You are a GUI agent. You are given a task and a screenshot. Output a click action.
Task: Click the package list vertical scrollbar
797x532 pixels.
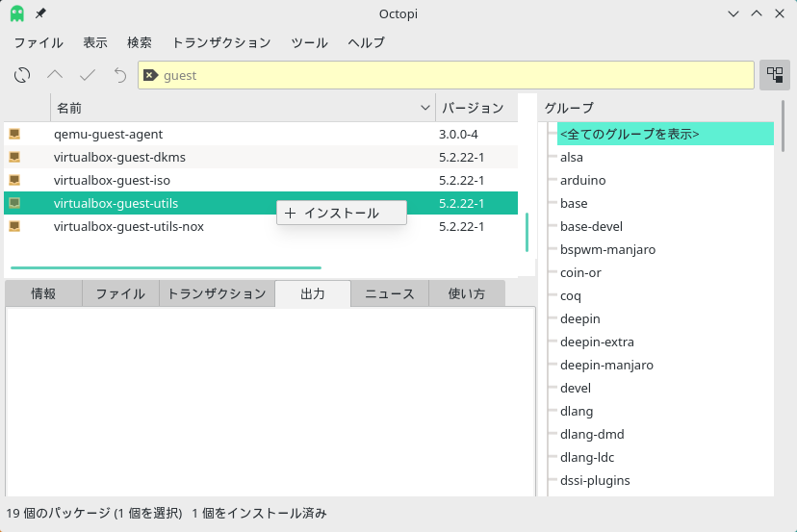(x=527, y=232)
